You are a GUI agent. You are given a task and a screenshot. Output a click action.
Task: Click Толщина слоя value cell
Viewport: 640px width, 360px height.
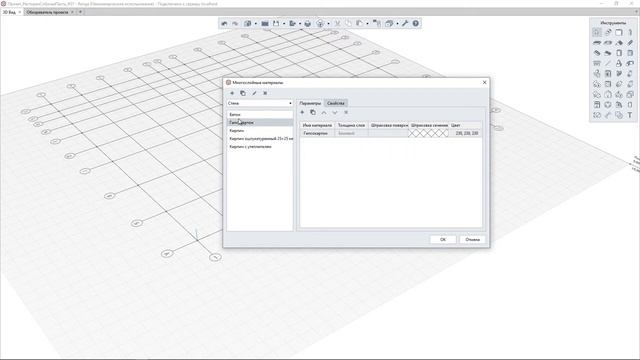click(x=351, y=133)
